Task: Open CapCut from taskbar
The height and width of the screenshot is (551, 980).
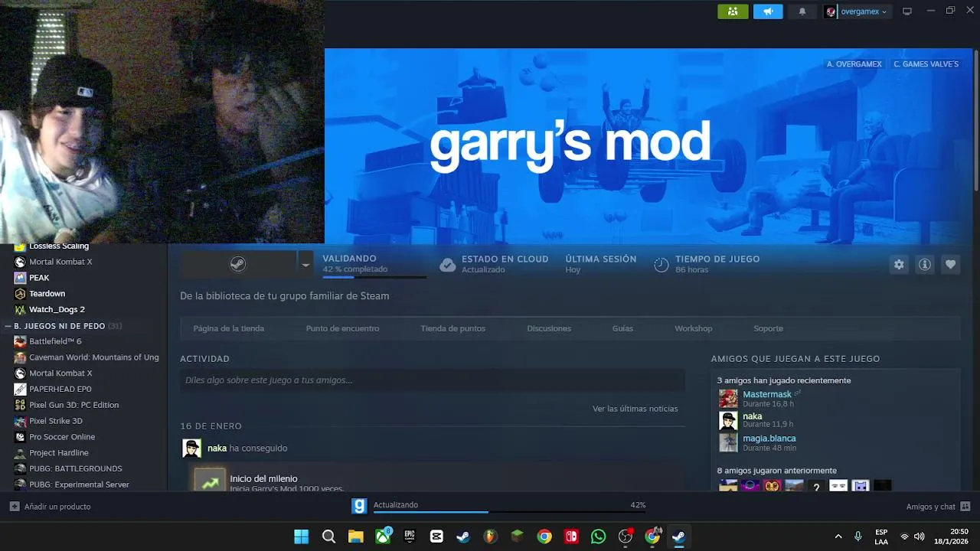Action: pos(436,536)
